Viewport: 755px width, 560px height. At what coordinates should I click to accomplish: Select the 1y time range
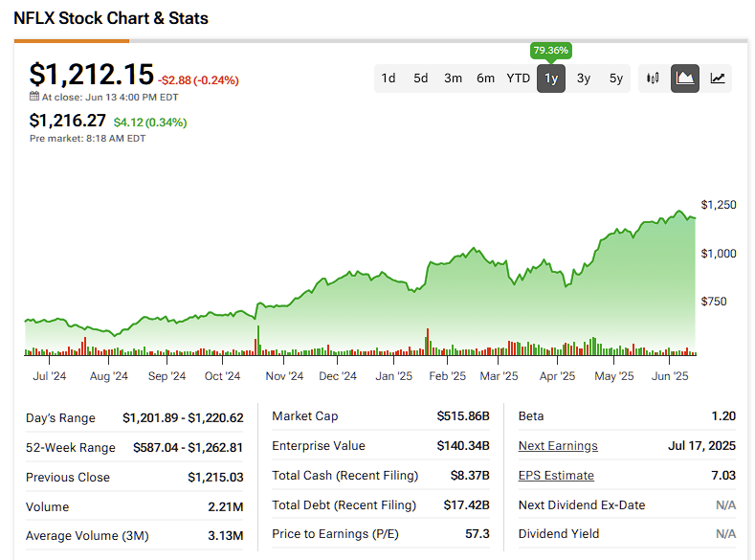pyautogui.click(x=551, y=78)
